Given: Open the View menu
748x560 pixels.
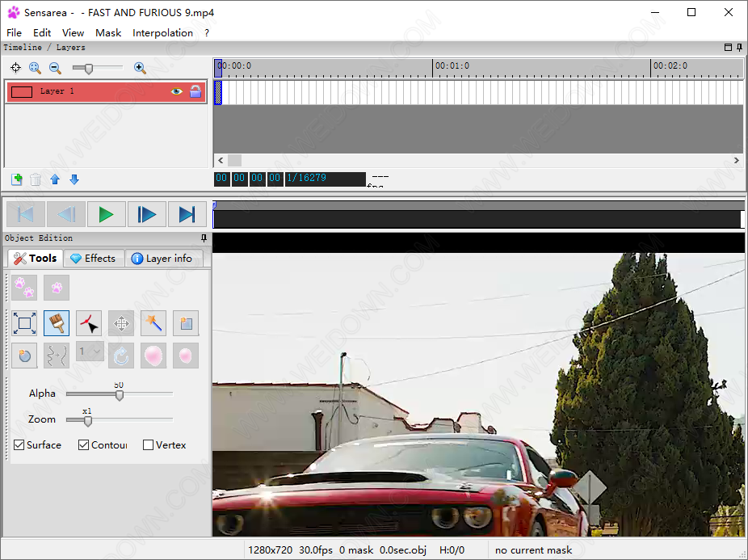Looking at the screenshot, I should (x=73, y=33).
